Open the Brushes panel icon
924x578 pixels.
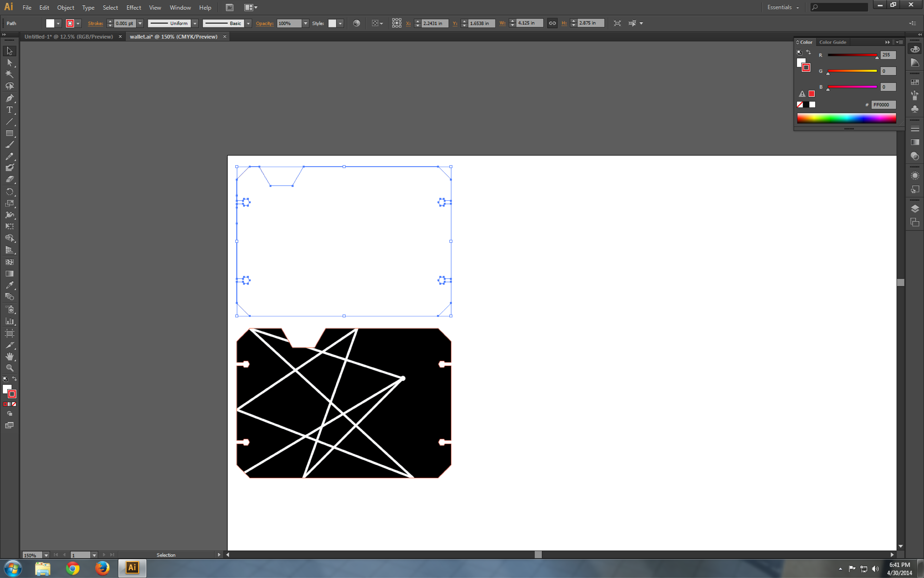915,95
